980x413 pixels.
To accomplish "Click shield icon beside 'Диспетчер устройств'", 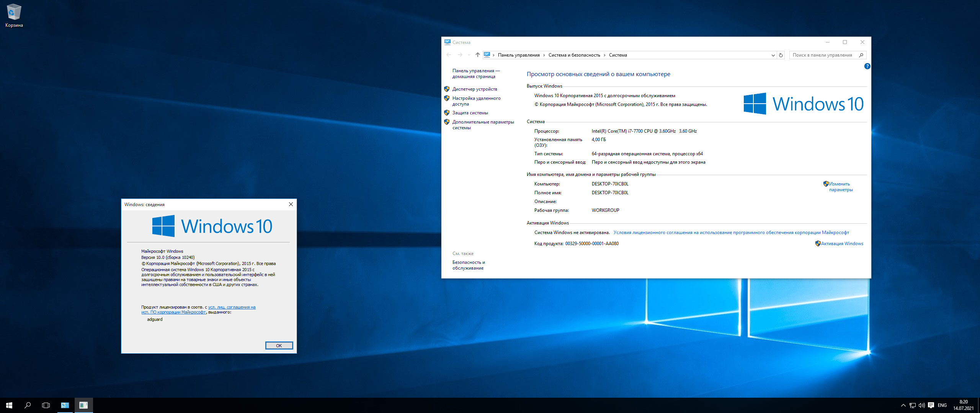I will click(447, 89).
